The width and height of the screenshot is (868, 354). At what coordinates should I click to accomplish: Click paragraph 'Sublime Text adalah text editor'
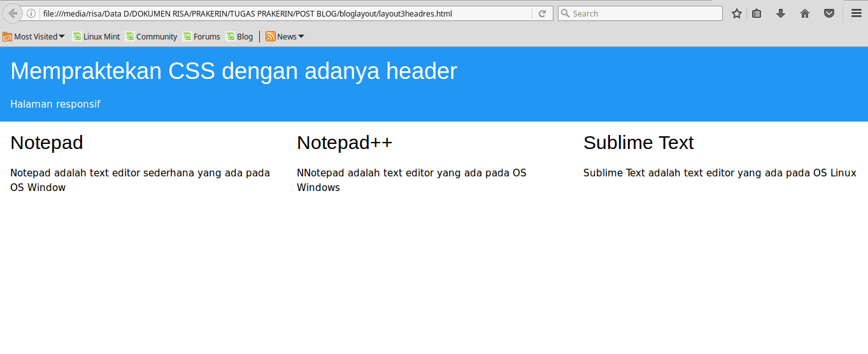pyautogui.click(x=720, y=173)
